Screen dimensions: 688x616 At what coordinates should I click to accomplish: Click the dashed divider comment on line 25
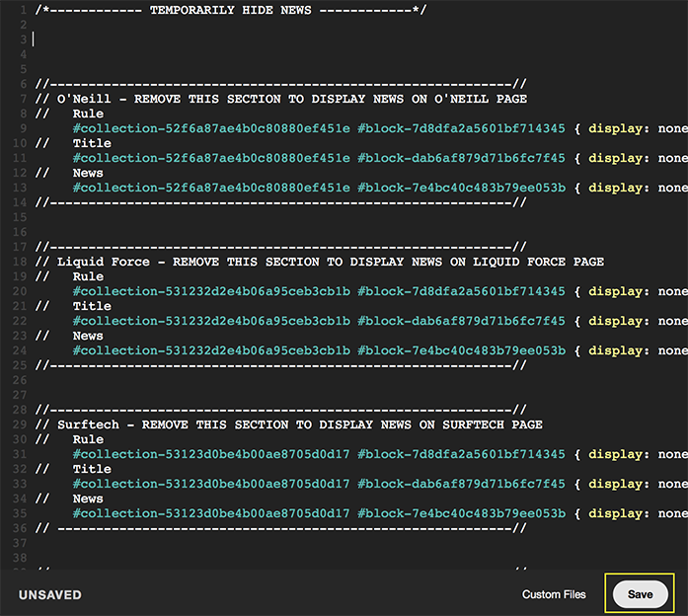pyautogui.click(x=280, y=365)
